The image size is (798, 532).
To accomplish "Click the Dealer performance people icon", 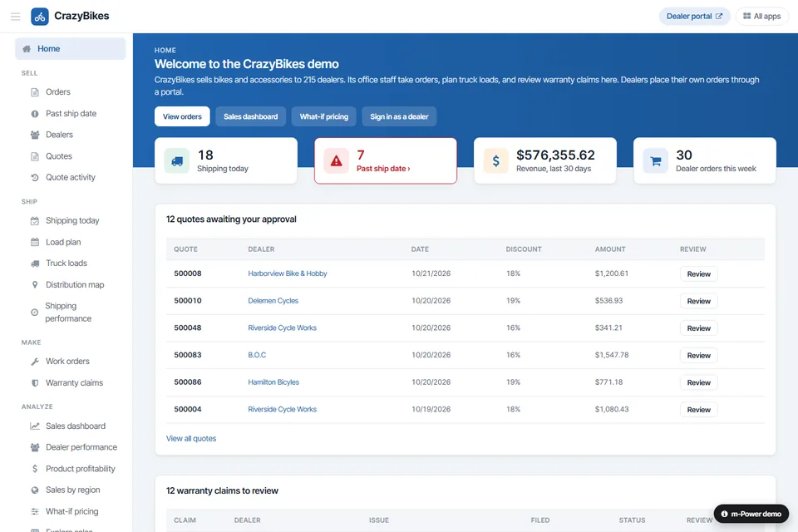I will click(35, 447).
